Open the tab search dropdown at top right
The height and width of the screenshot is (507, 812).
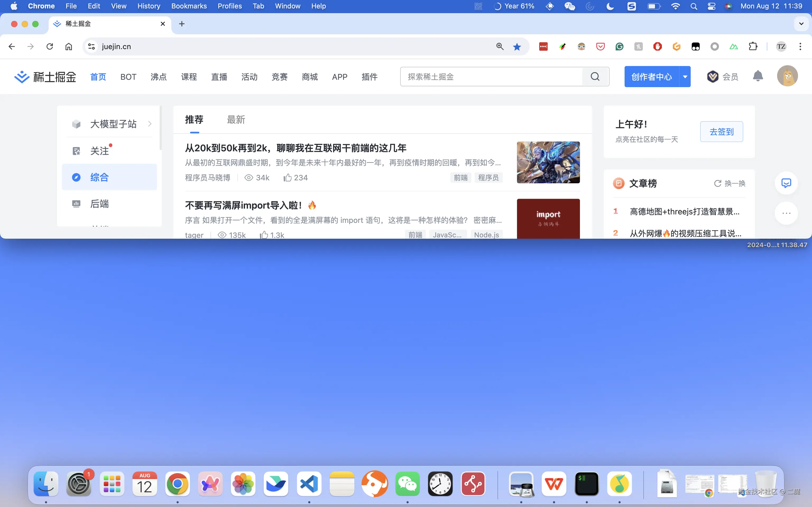801,24
